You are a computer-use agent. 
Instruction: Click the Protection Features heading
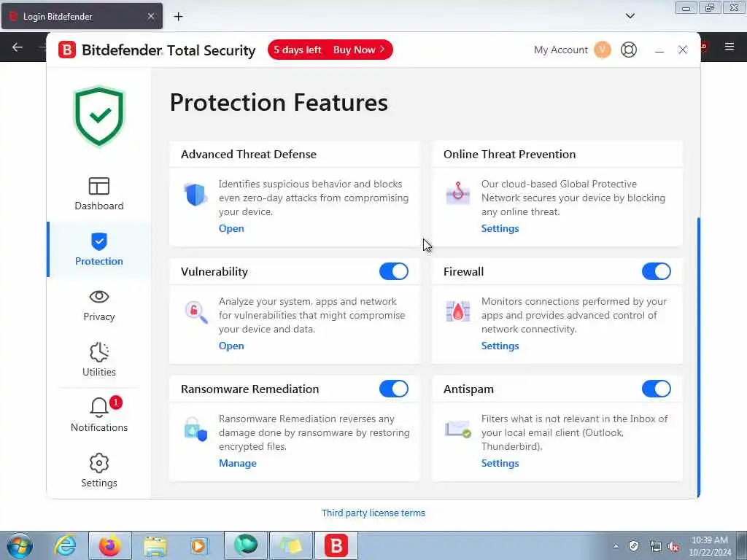(x=279, y=102)
